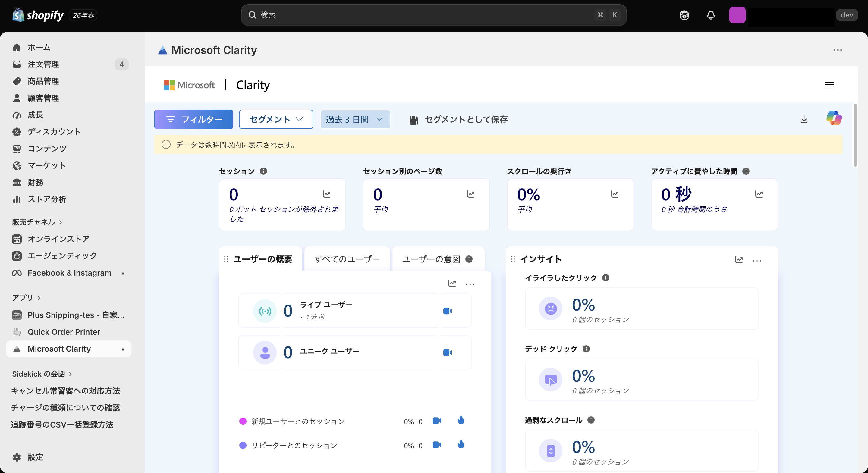Open the trend chart for アクティブに費やした時間 card
The height and width of the screenshot is (473, 868).
[x=759, y=194]
